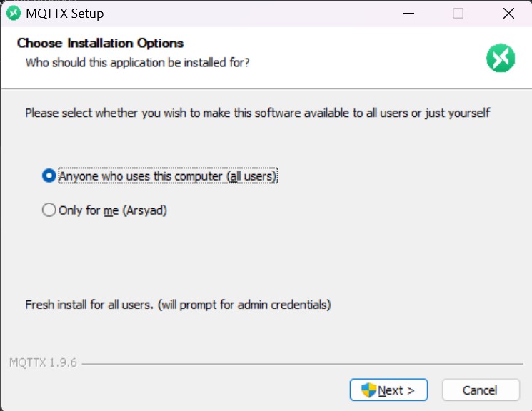
Task: Close the MQTTX Setup window
Action: click(508, 14)
